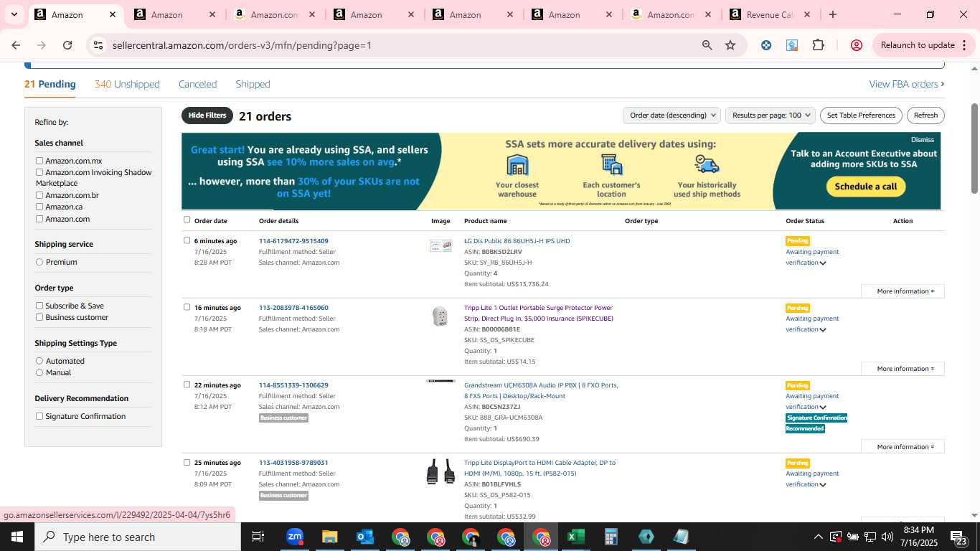Open Windows Start menu
Screen dimensions: 980x551
coord(17,537)
